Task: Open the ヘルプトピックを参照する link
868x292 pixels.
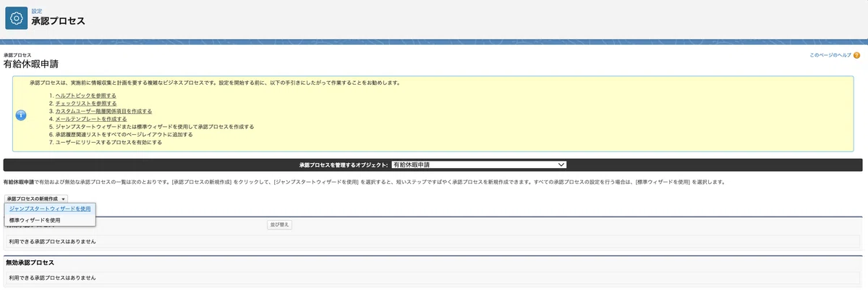Action: click(x=85, y=96)
